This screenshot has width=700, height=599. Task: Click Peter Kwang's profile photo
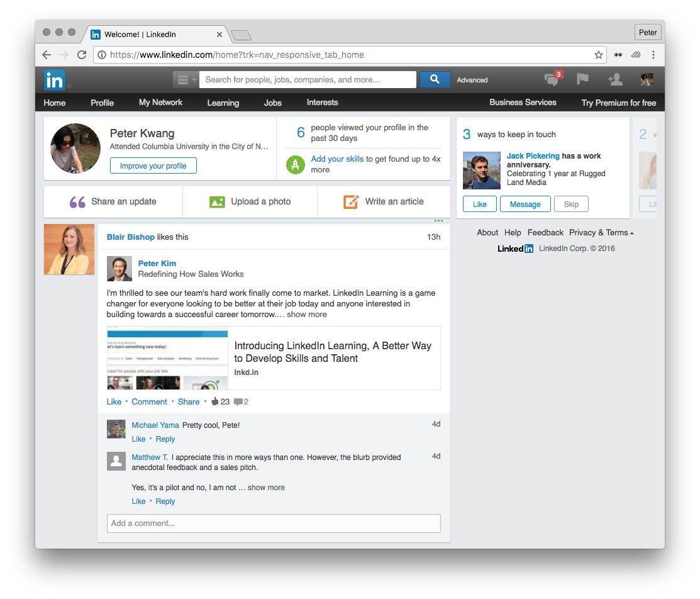(75, 148)
